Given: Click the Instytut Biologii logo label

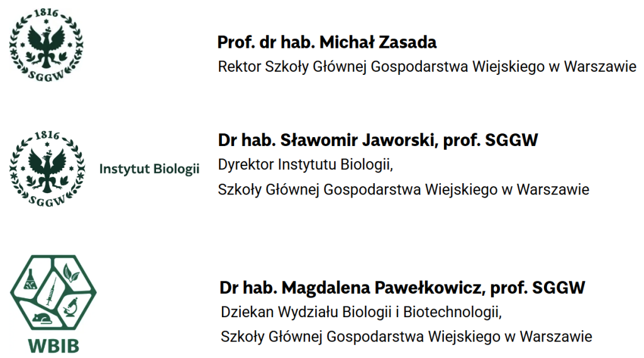Looking at the screenshot, I should 150,169.
